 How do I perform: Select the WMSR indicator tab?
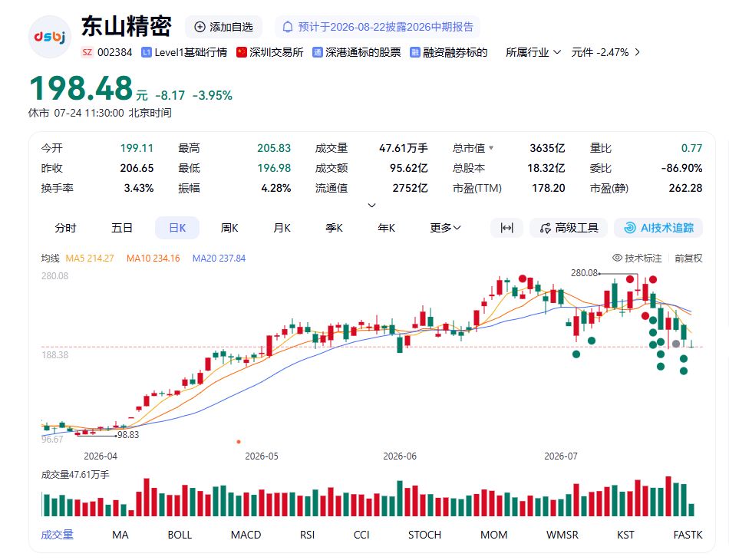click(x=562, y=535)
